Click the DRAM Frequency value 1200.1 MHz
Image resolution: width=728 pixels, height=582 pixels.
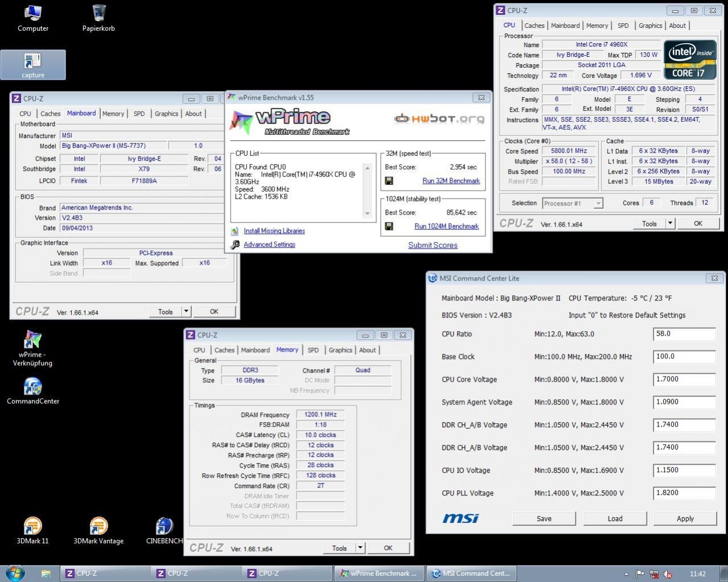tap(320, 415)
